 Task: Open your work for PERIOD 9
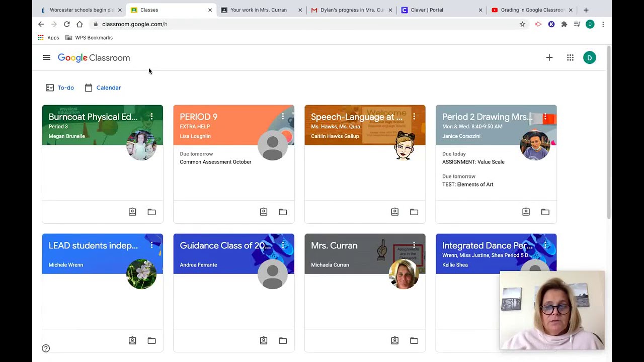(x=264, y=212)
